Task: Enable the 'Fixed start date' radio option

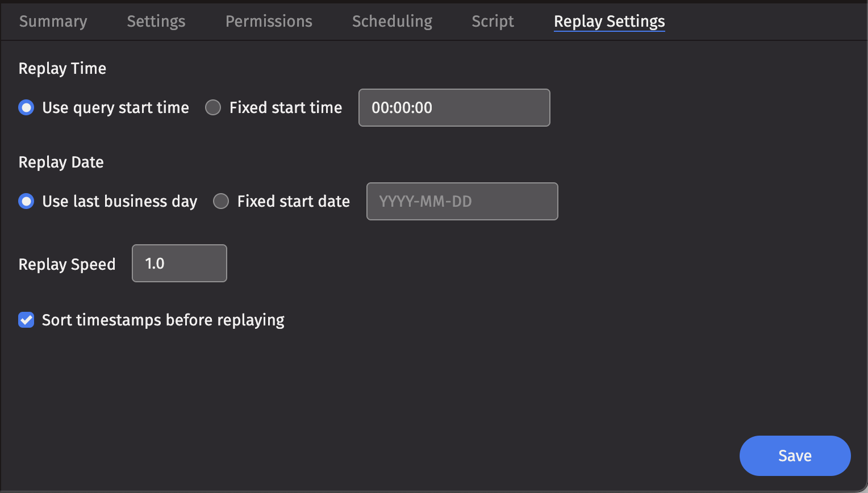Action: point(221,201)
